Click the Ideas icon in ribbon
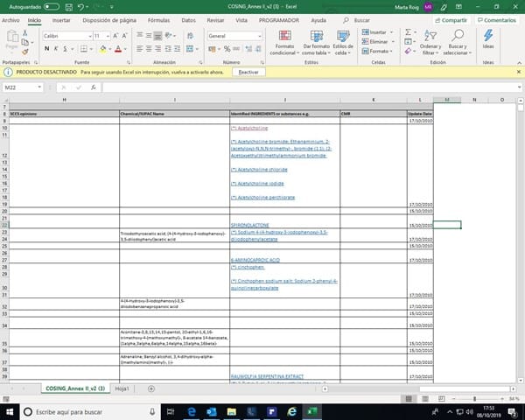The image size is (525, 420). 488,39
